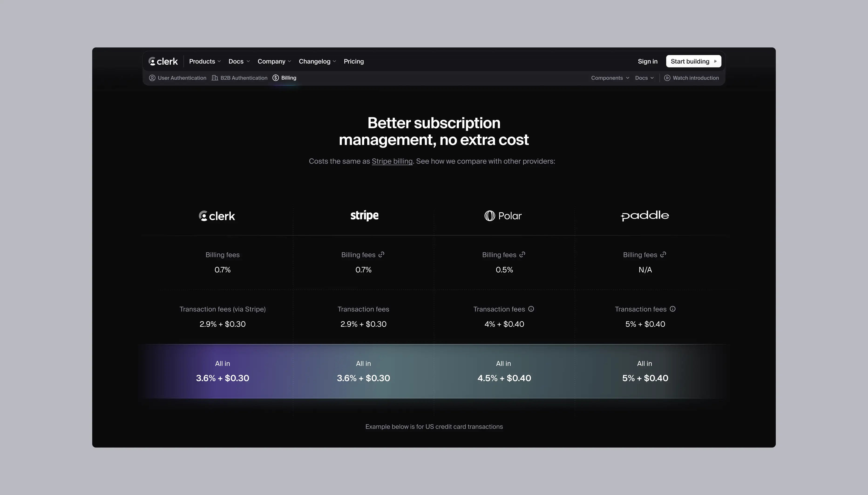868x495 pixels.
Task: Click Stripe's transaction fee '2.9% + $0.30'
Action: (x=363, y=324)
